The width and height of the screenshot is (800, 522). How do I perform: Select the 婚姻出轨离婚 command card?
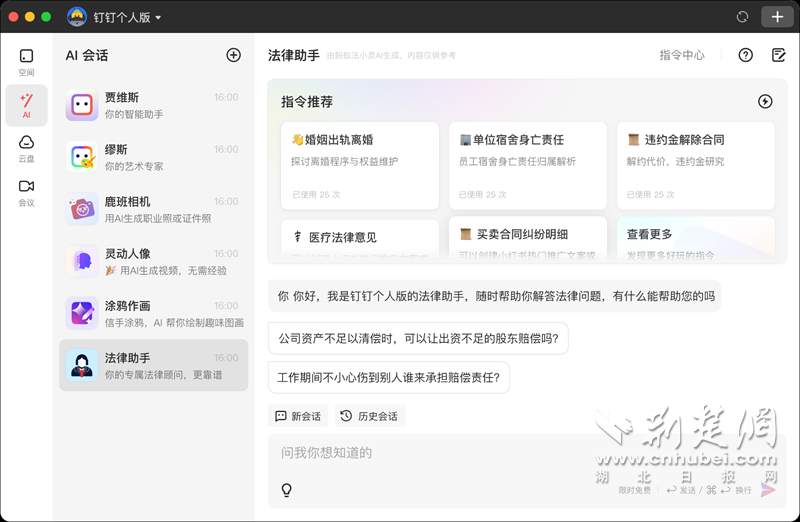click(x=360, y=165)
